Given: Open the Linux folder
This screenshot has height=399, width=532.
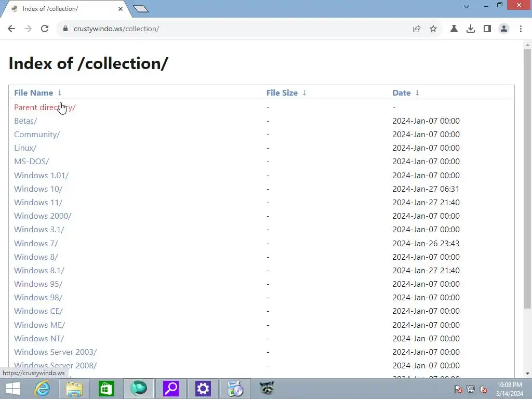Looking at the screenshot, I should [x=25, y=148].
